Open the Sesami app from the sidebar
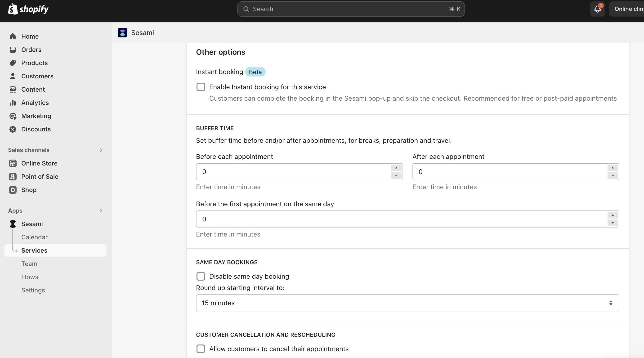Screen dimensions: 644x358 point(32,224)
